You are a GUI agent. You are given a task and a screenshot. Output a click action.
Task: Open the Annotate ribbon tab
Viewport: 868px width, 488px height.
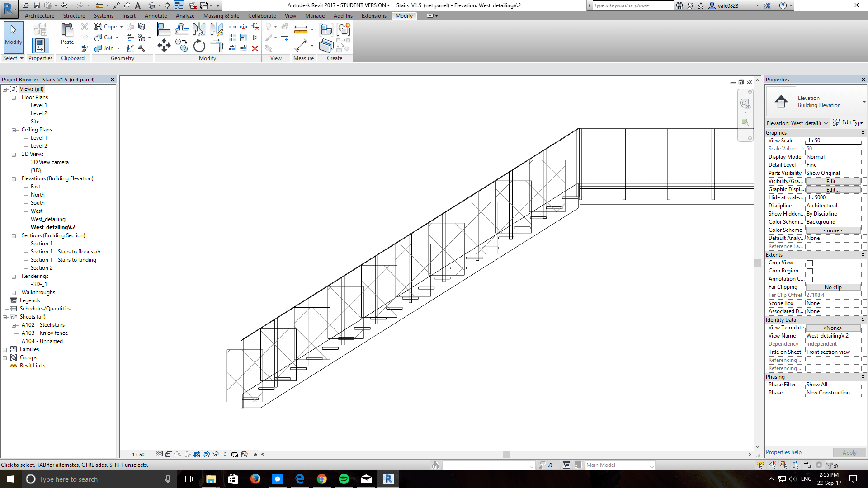click(156, 16)
